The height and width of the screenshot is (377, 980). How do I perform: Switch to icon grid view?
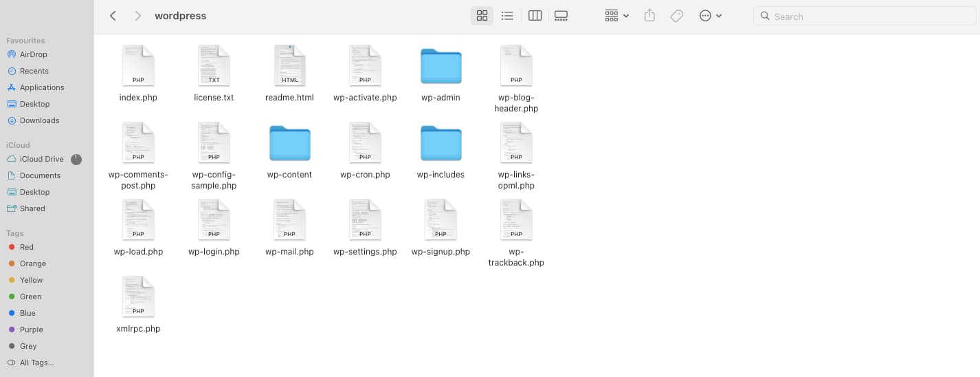pyautogui.click(x=482, y=16)
